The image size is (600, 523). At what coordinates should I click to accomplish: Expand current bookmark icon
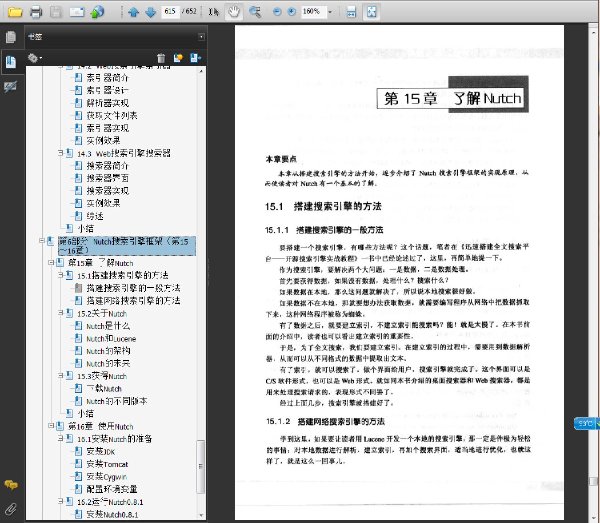[195, 58]
